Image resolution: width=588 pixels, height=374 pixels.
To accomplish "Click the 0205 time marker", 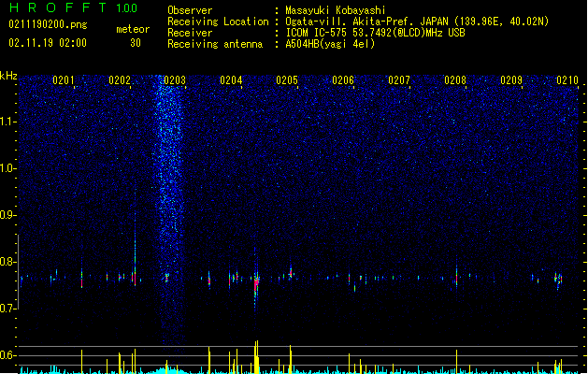I will (287, 80).
